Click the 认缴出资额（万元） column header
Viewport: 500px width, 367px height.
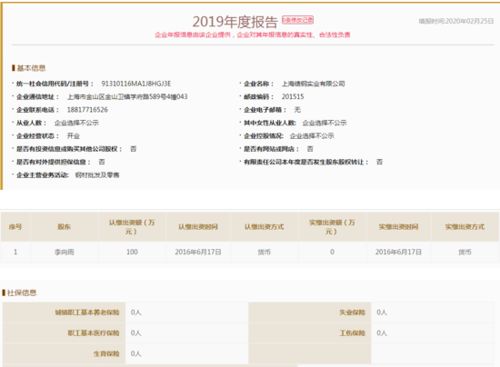pos(132,227)
